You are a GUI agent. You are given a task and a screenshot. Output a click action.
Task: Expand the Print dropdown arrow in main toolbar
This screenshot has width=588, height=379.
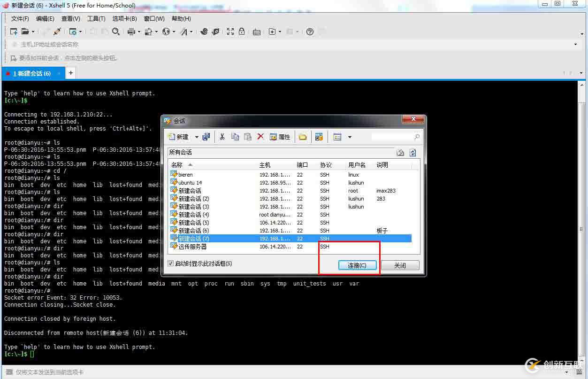tap(139, 31)
